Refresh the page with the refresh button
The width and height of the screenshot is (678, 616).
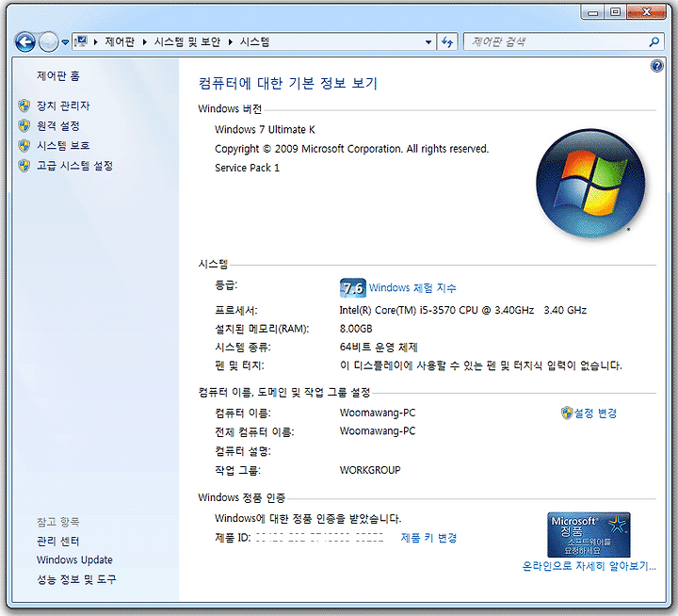tap(447, 42)
